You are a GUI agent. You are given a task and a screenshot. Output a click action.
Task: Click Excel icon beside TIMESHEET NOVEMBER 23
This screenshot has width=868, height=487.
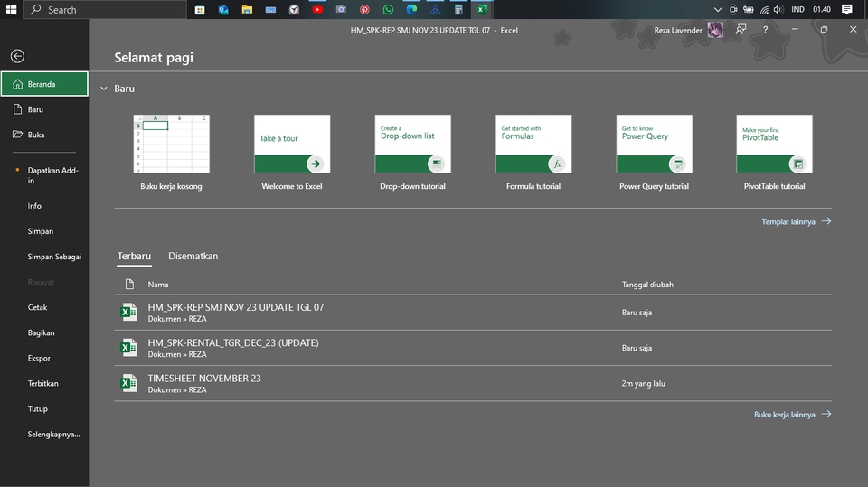point(128,383)
